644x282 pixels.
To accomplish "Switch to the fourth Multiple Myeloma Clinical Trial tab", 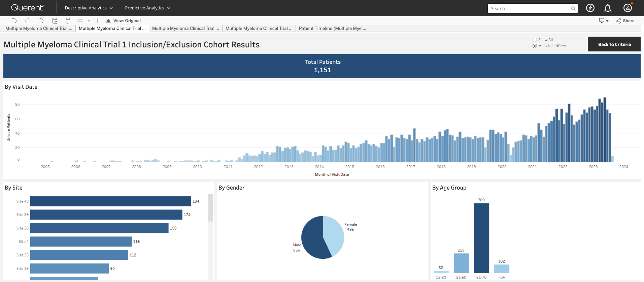I will [259, 29].
